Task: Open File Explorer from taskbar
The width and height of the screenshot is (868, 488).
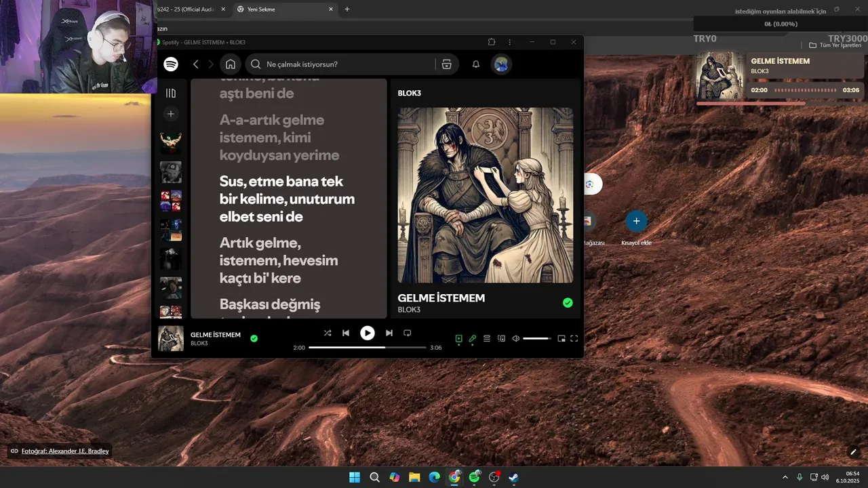Action: 414,477
